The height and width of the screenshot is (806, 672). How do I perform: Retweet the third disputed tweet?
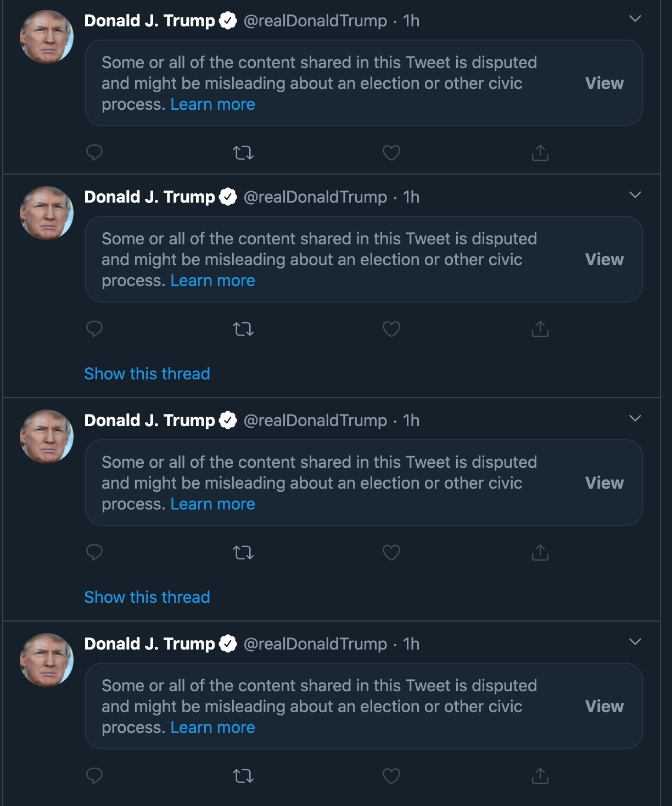[x=243, y=552]
